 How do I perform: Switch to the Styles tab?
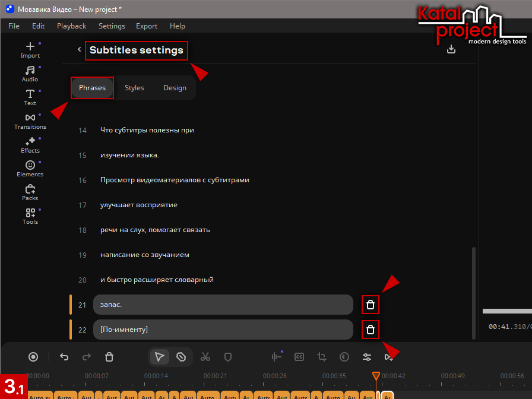click(x=134, y=88)
